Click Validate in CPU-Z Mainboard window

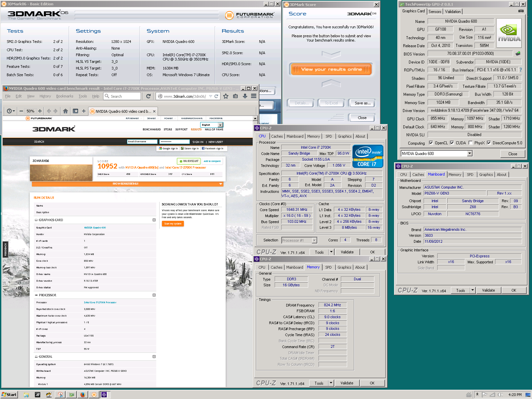[488, 290]
